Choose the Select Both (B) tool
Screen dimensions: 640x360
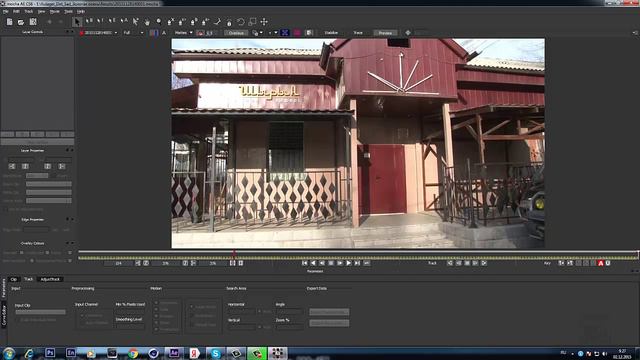click(x=89, y=22)
